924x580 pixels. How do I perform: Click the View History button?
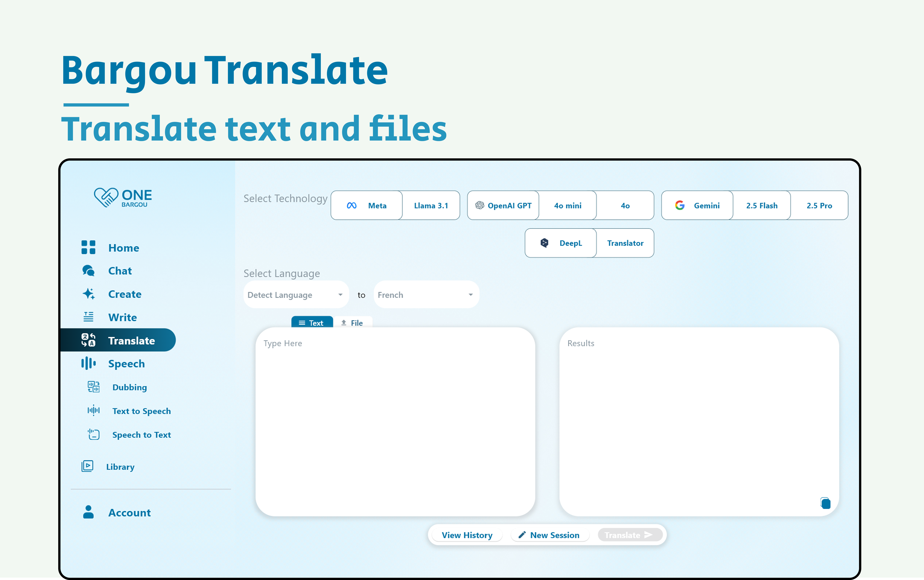467,535
